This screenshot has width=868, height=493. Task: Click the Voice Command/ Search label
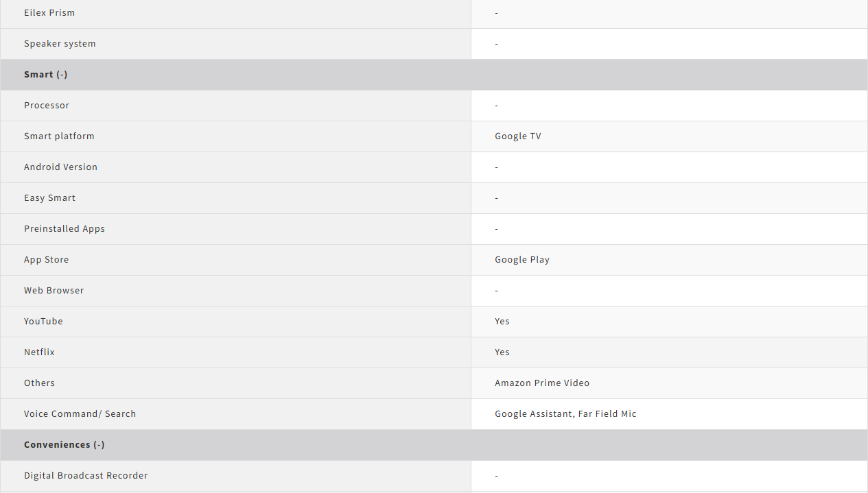tap(80, 414)
